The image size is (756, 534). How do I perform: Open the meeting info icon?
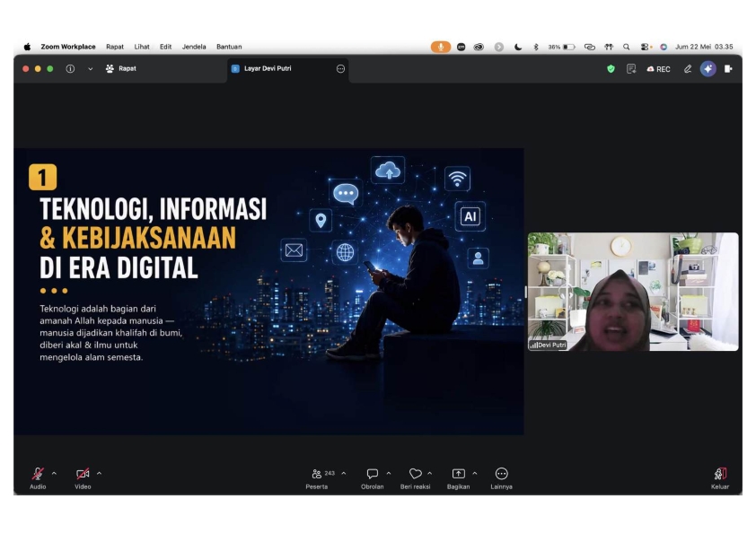pyautogui.click(x=70, y=69)
